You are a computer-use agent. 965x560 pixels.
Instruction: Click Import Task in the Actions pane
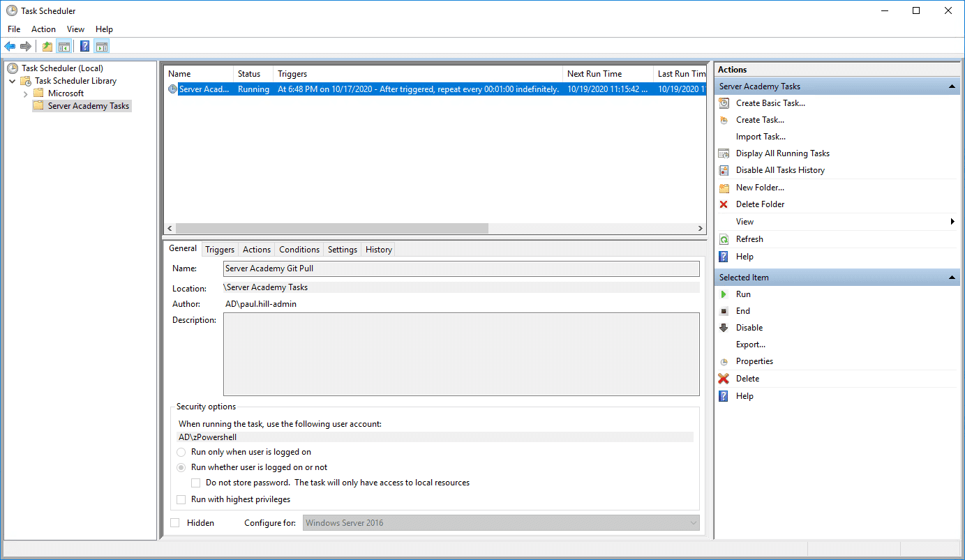[761, 137]
